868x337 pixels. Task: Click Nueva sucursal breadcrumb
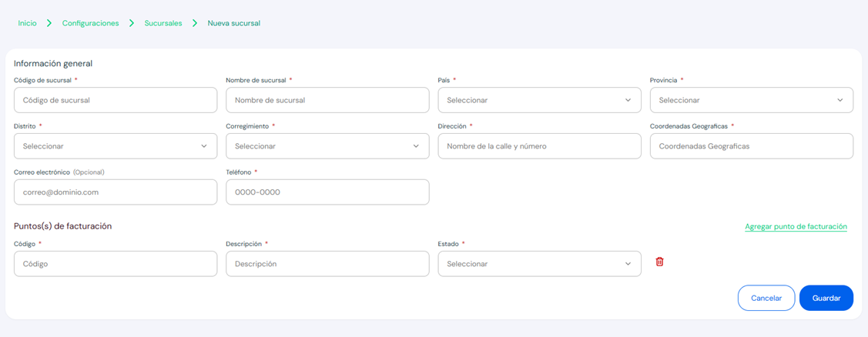click(233, 23)
